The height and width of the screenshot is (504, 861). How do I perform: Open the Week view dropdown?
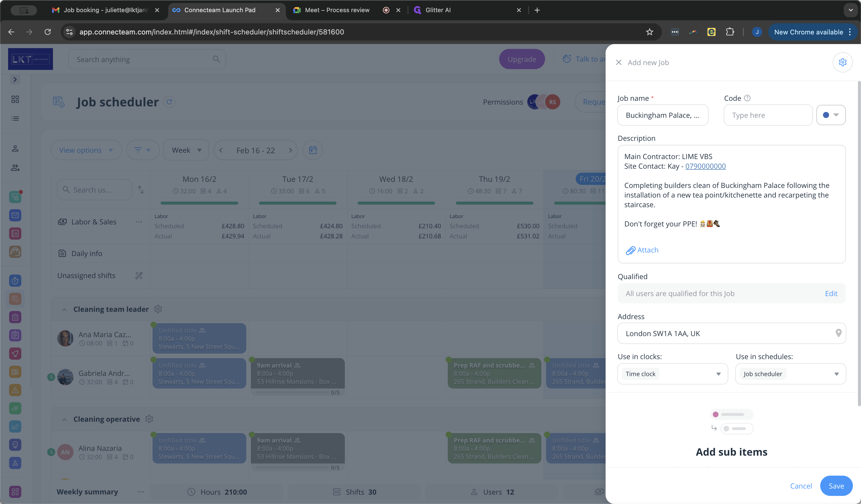click(186, 150)
